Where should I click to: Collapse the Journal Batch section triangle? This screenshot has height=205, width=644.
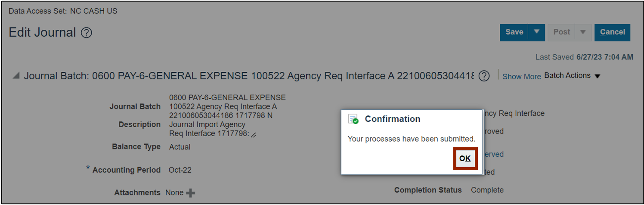click(x=16, y=76)
